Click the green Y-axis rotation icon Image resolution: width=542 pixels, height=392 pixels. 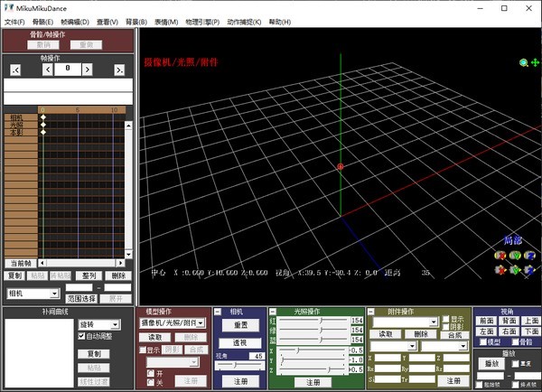click(x=515, y=255)
